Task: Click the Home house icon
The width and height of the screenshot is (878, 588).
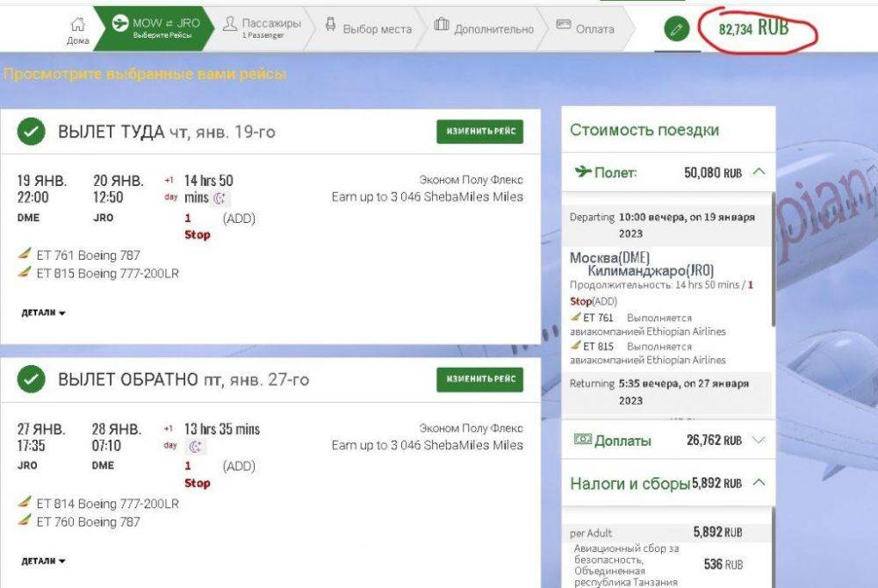Action: coord(77,24)
